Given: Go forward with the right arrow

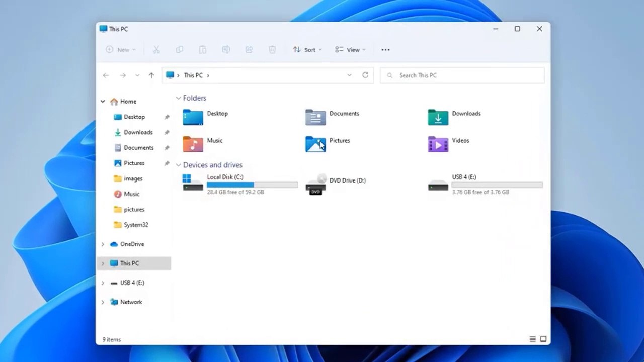Looking at the screenshot, I should [x=123, y=75].
